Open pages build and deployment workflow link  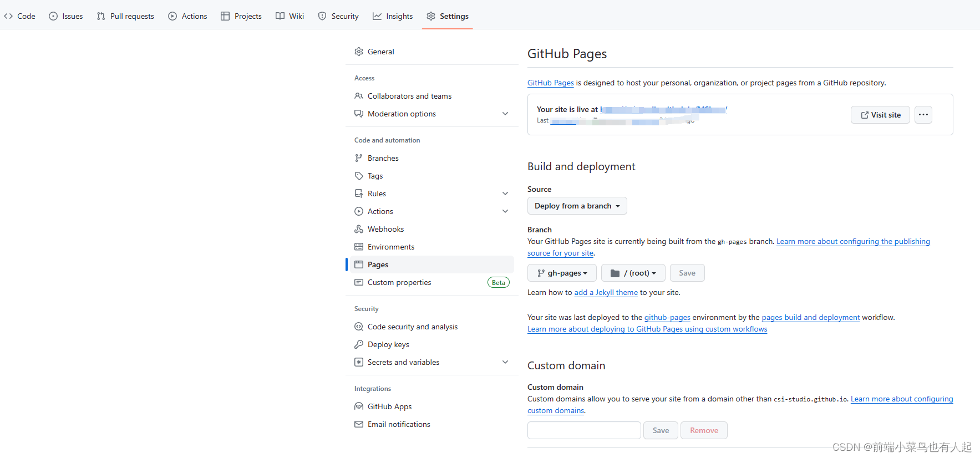(x=811, y=317)
